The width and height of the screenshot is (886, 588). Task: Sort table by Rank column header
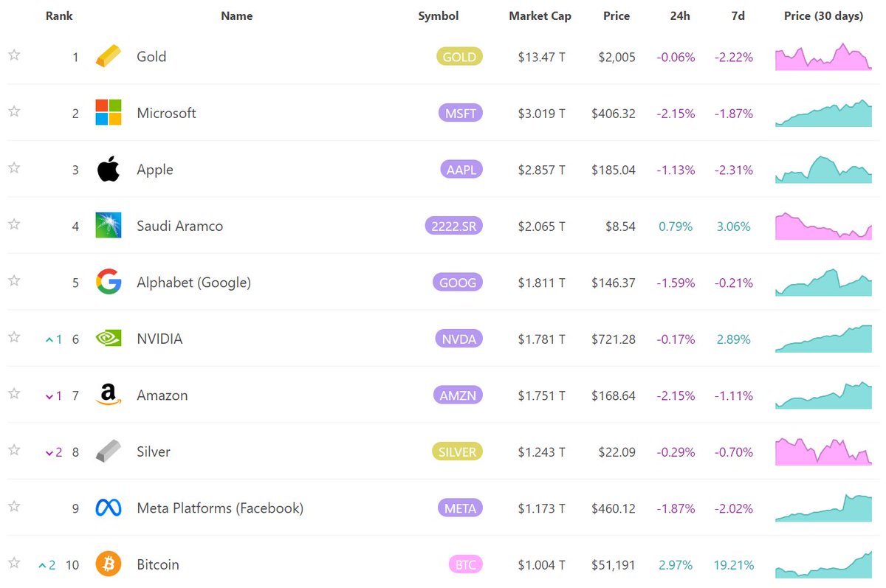pyautogui.click(x=59, y=16)
